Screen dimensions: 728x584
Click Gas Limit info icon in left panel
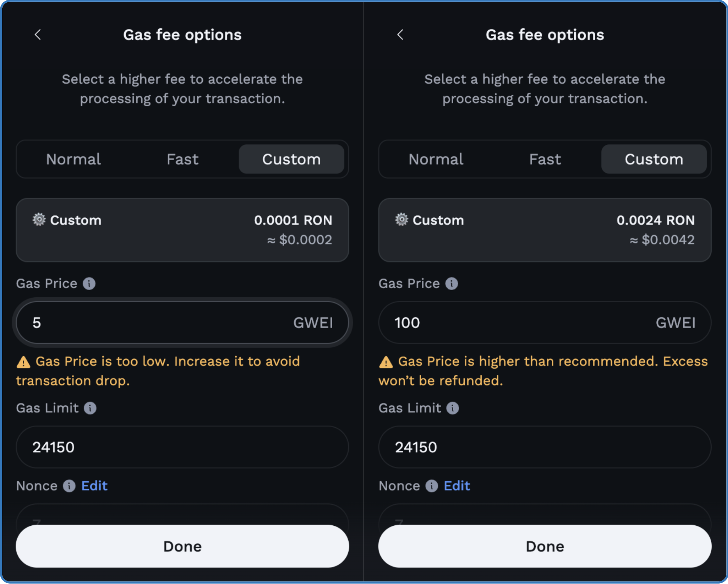[90, 408]
